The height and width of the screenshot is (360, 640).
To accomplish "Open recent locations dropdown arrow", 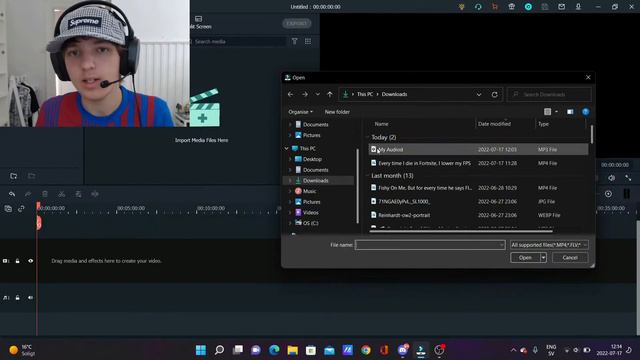I will [318, 94].
